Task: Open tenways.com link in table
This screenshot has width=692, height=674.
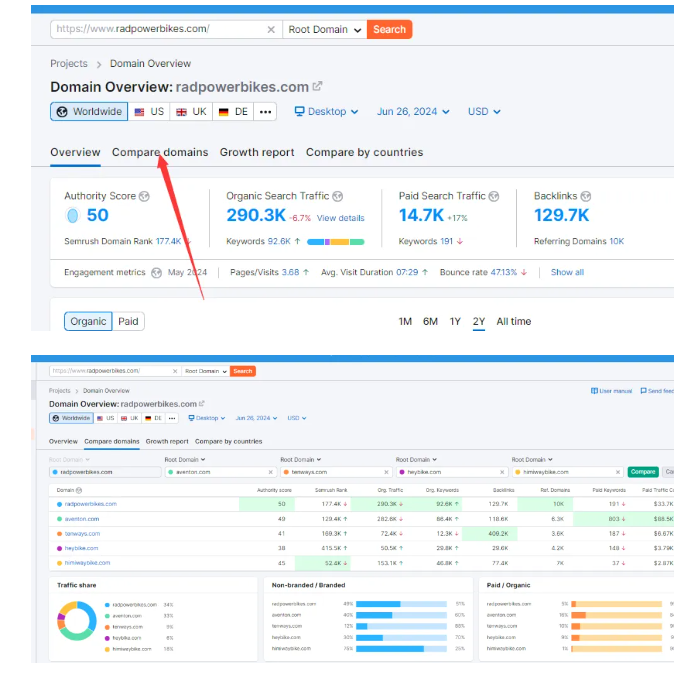Action: point(82,534)
